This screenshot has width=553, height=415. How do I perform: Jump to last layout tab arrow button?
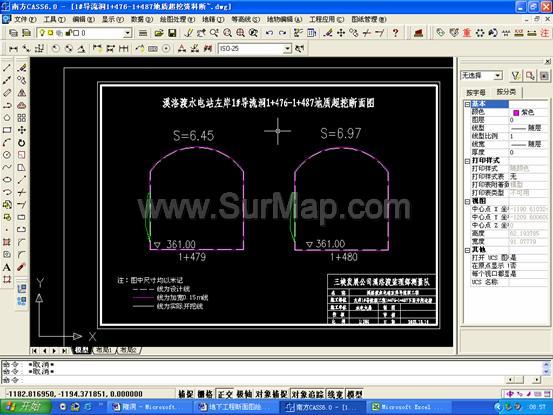tap(64, 351)
